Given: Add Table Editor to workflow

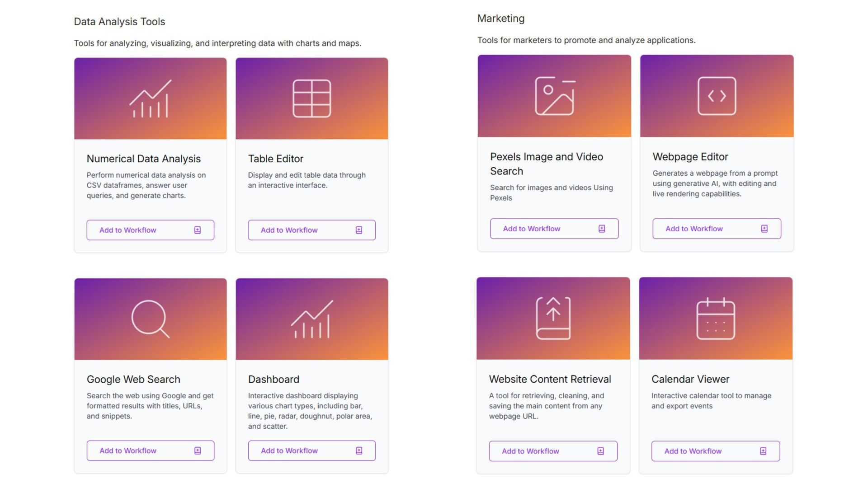Looking at the screenshot, I should 311,230.
